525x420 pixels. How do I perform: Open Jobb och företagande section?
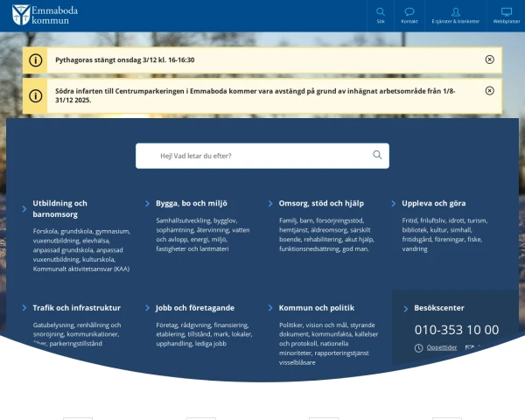(195, 308)
